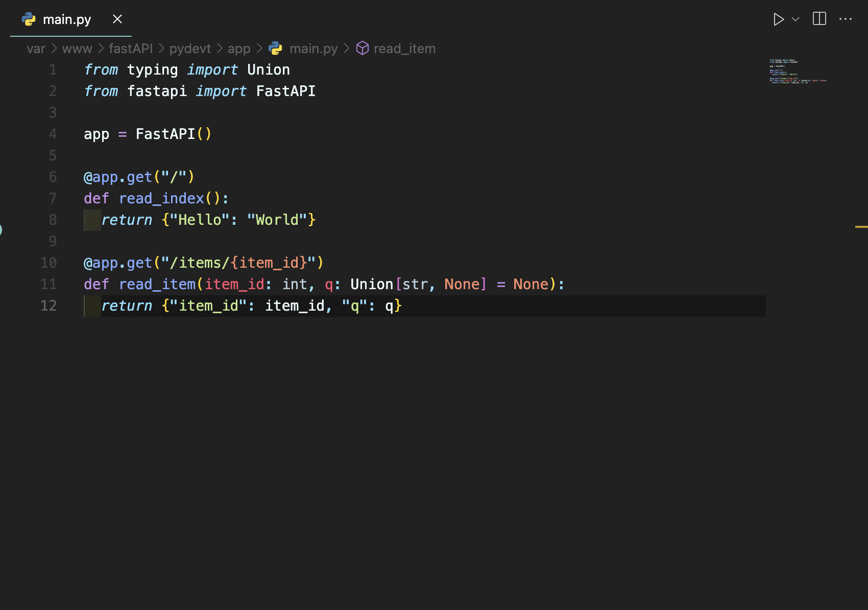Click 'Union' in the q type hint
The width and height of the screenshot is (868, 610).
coord(372,284)
